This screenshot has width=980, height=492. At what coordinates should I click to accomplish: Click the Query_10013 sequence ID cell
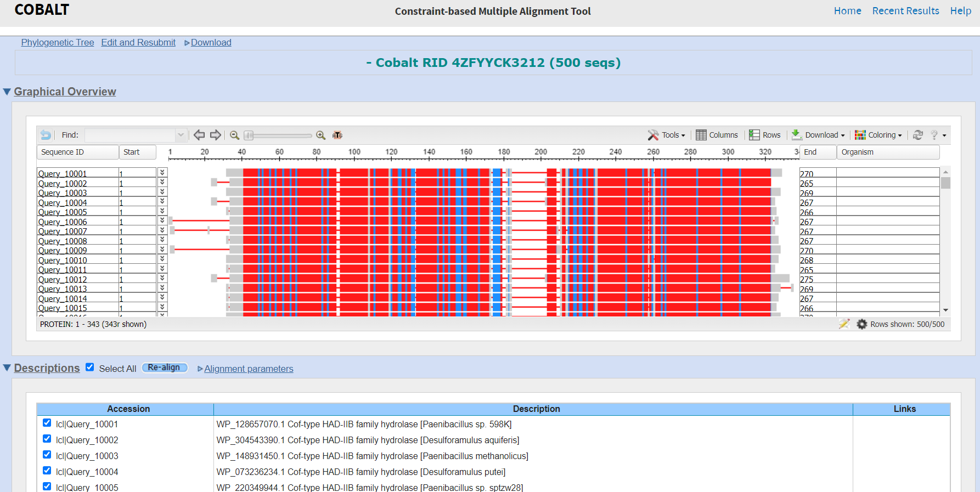coord(78,289)
